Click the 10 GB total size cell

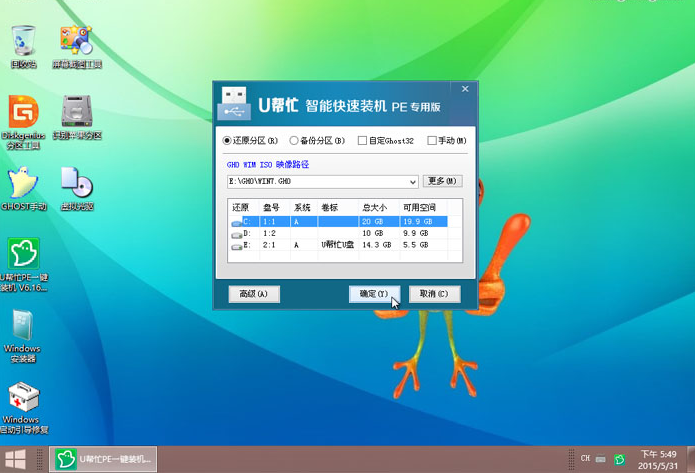[x=373, y=233]
